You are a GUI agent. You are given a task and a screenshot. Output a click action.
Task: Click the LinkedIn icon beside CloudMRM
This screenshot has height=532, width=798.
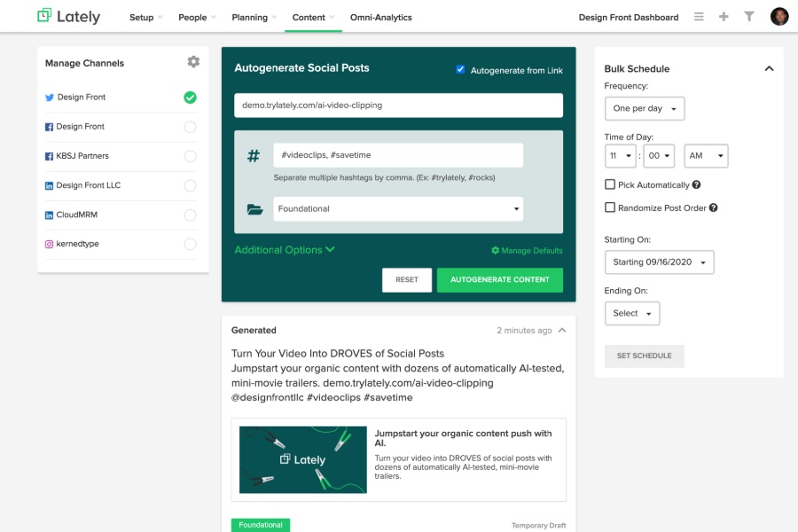tap(49, 215)
